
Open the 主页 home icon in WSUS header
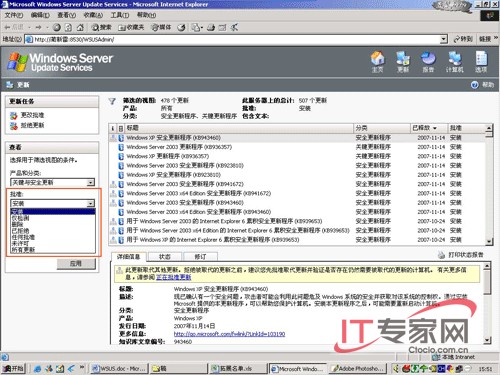click(x=377, y=61)
